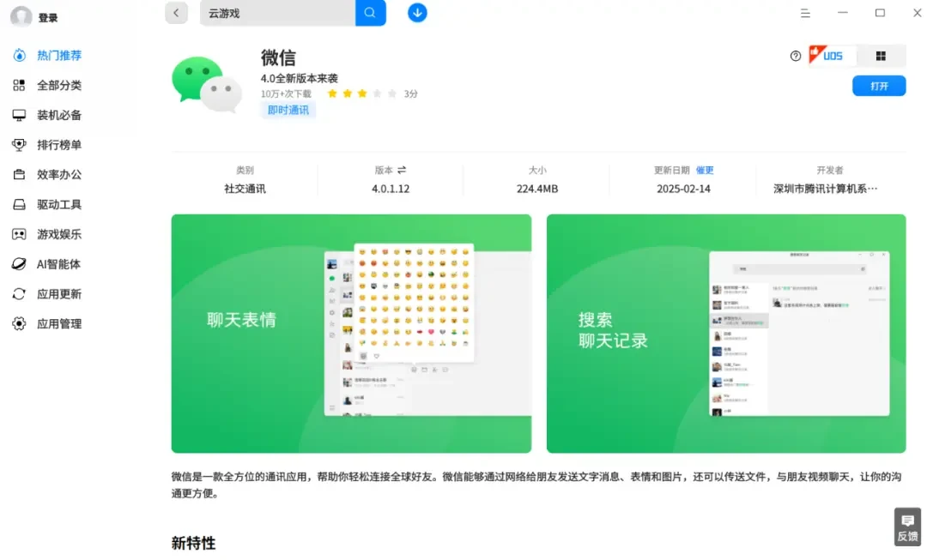
Task: Open 游戏娱乐 category
Action: click(47, 234)
